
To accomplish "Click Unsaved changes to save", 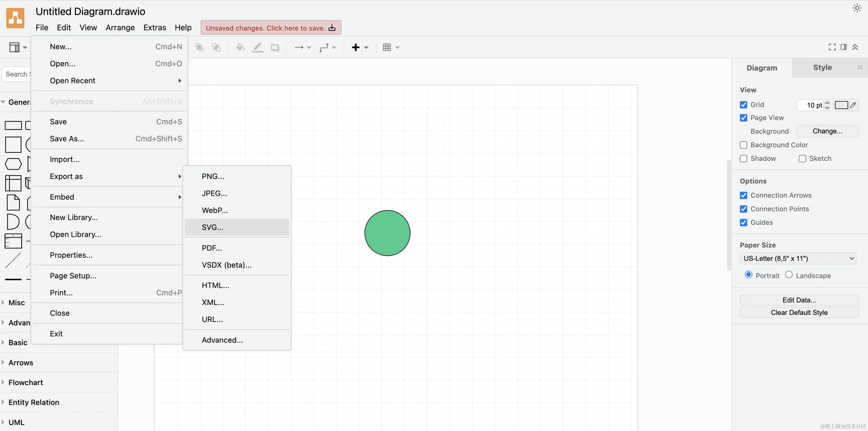I will tap(271, 28).
